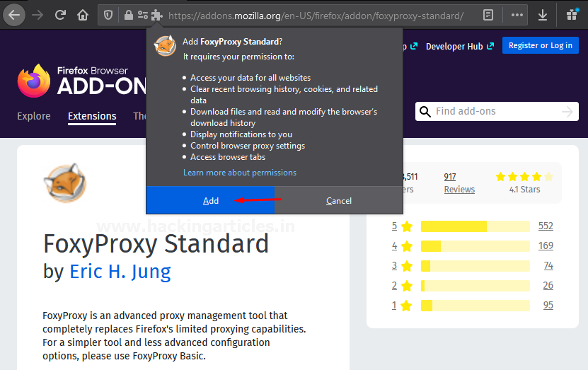Click the 5-star rating bar
The width and height of the screenshot is (588, 370).
(x=475, y=226)
